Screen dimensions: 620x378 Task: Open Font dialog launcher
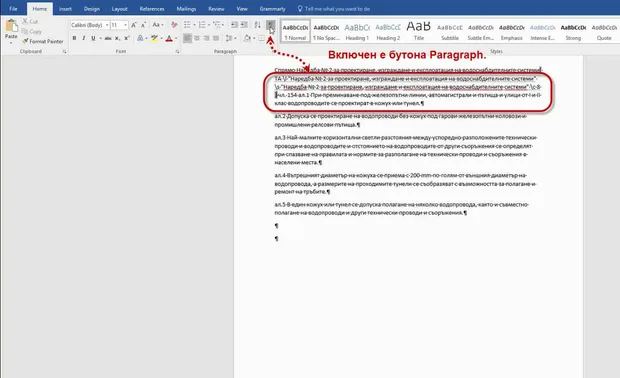click(x=177, y=51)
